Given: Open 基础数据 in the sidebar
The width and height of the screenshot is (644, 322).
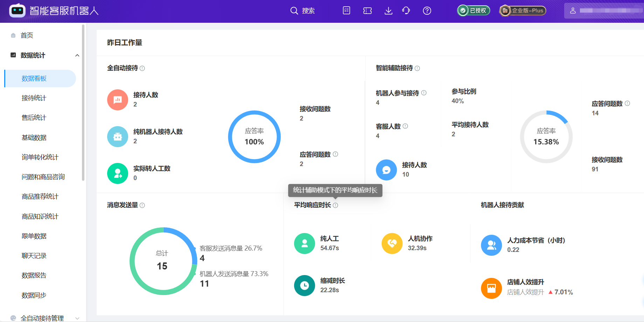Looking at the screenshot, I should pos(34,138).
